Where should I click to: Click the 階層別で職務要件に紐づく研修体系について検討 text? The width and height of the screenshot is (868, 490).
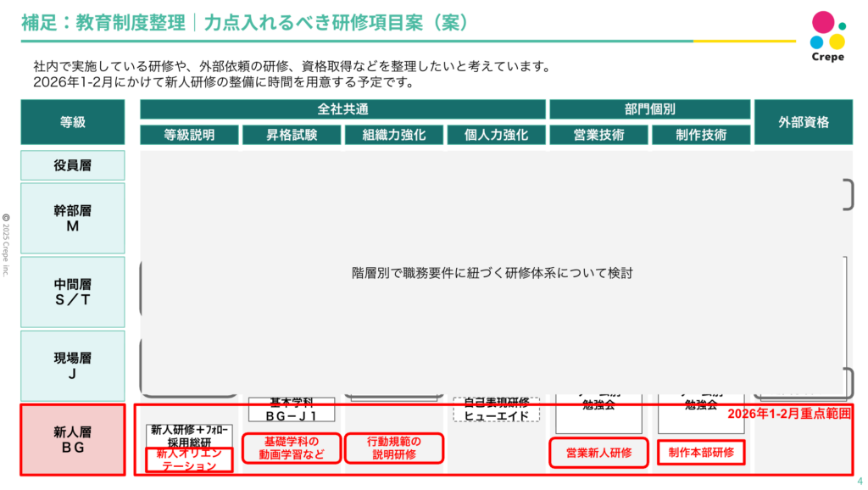(x=492, y=273)
